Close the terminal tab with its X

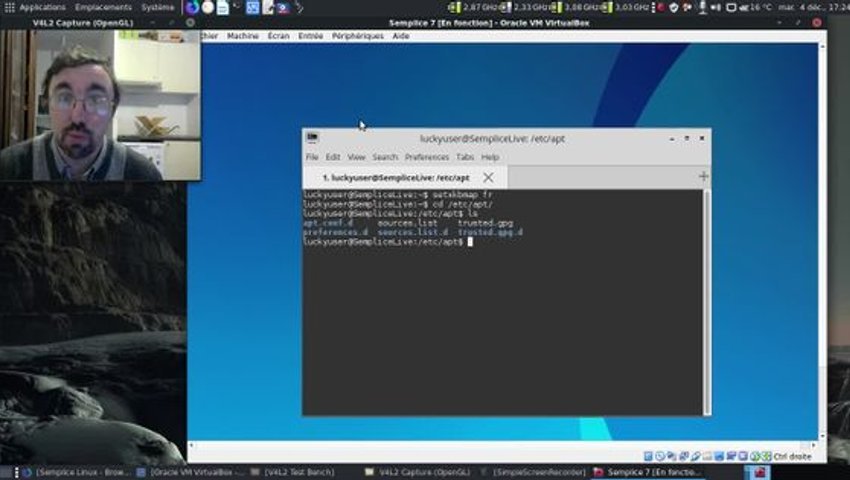[488, 177]
